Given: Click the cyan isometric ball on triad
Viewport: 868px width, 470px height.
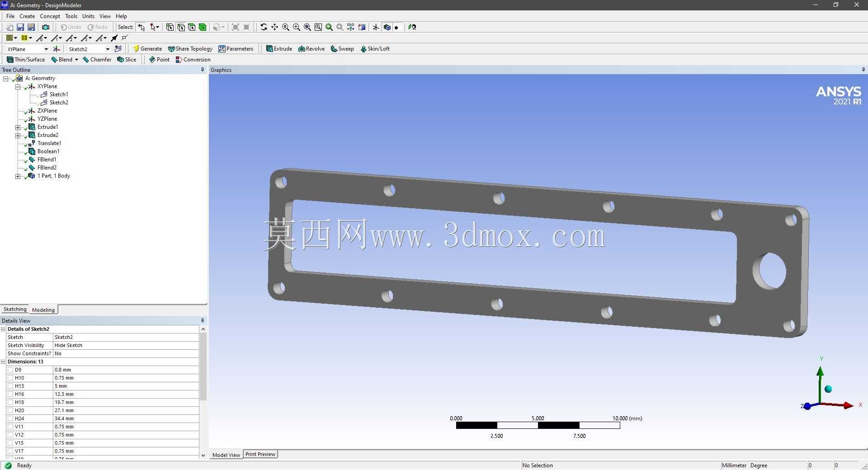Looking at the screenshot, I should (828, 389).
